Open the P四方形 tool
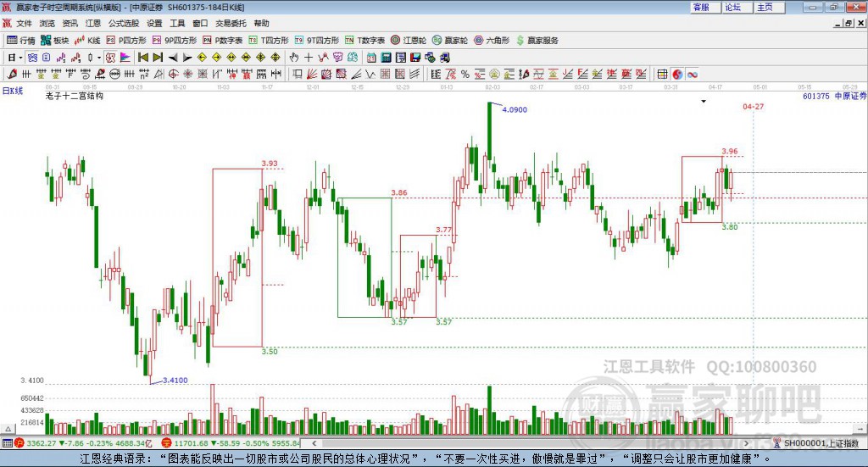Viewport: 868px width, 467px height. [126, 41]
